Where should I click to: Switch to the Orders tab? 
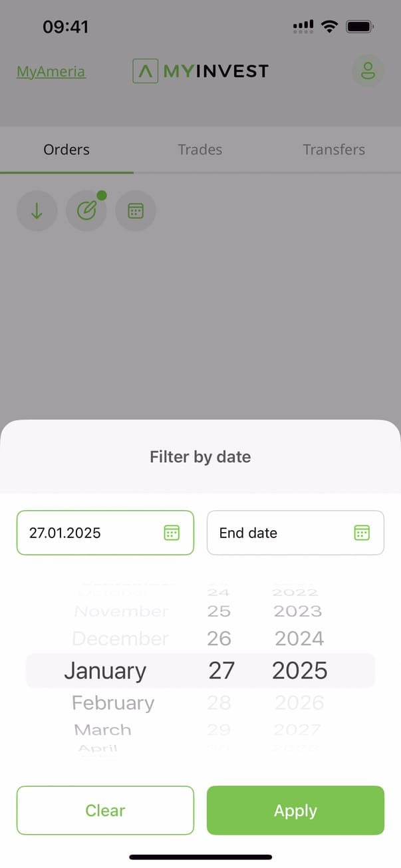67,150
